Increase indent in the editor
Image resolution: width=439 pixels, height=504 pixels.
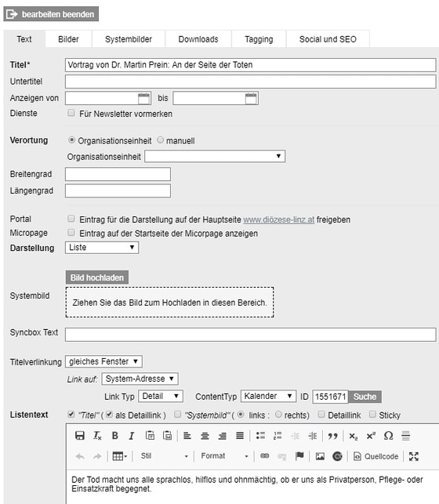pyautogui.click(x=313, y=436)
